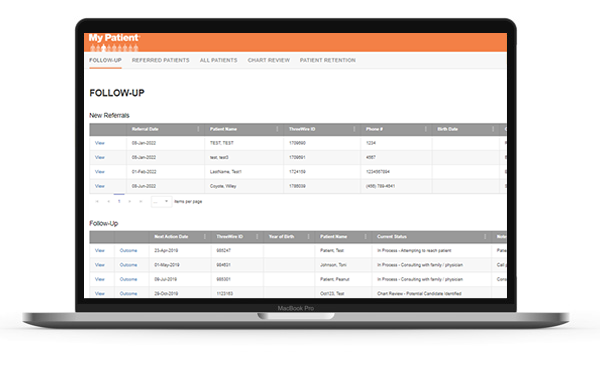
Task: Switch to the Follow-Up tab
Action: point(105,60)
